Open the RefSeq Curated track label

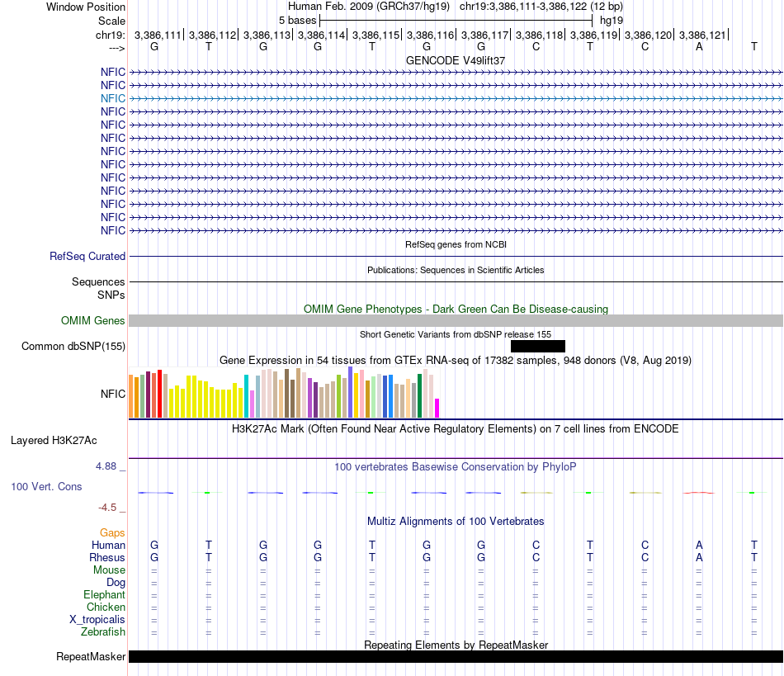coord(87,257)
